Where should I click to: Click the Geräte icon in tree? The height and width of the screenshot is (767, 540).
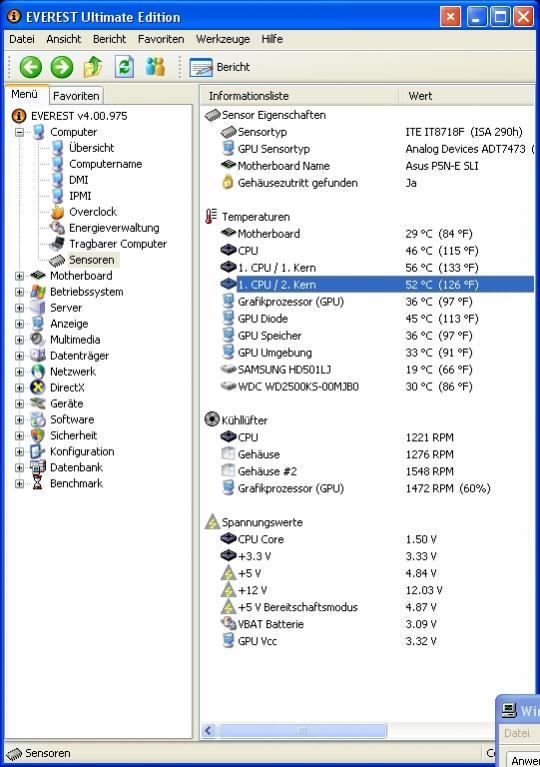[x=38, y=404]
